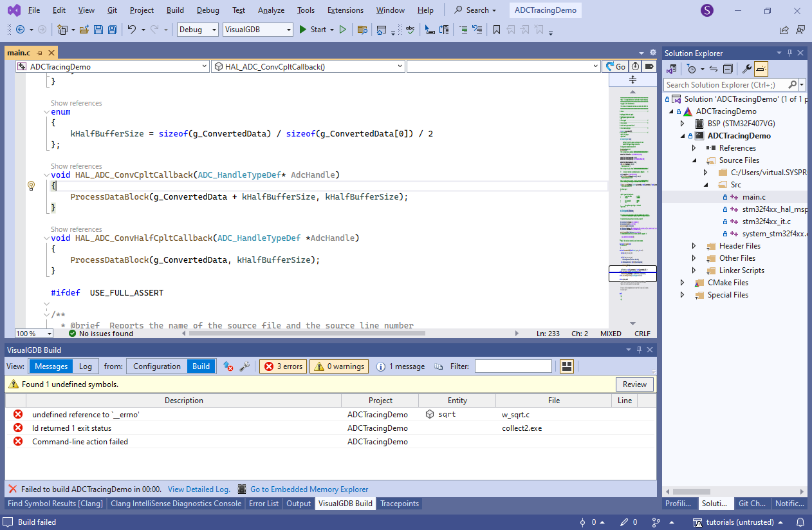Viewport: 812px width, 530px height.
Task: Toggle Preview Selected Items highlighted button in Solution Explorer
Action: point(761,69)
